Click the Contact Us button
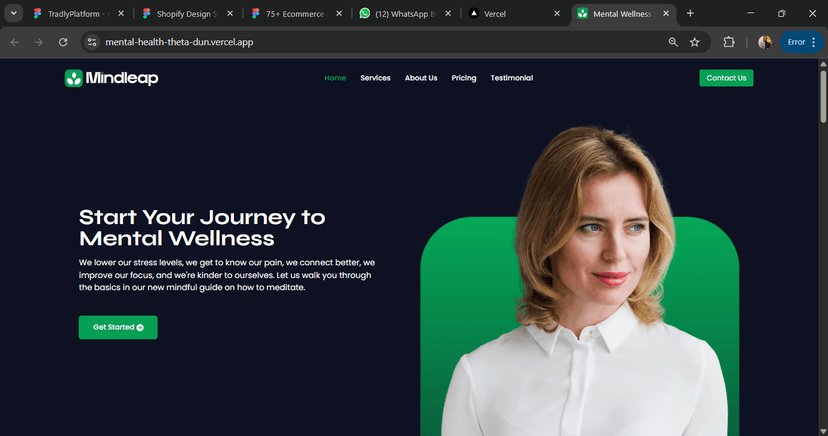The image size is (828, 436). tap(726, 78)
